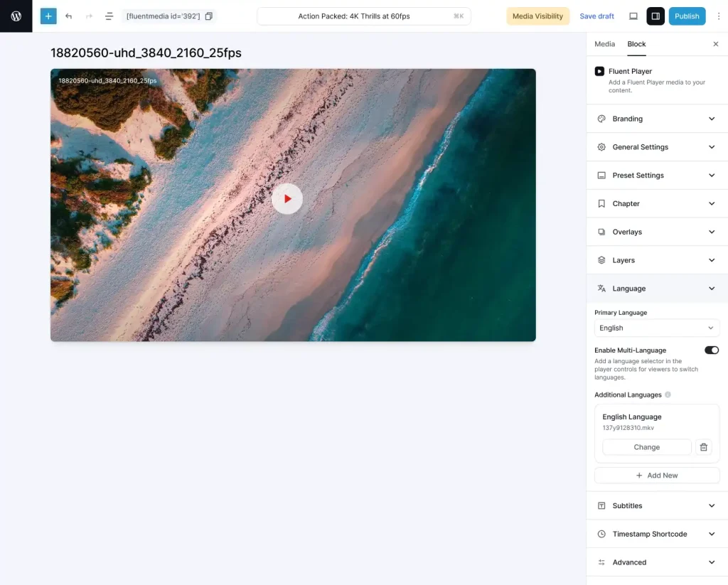Open the three-dot options menu
This screenshot has height=585, width=728.
[718, 16]
